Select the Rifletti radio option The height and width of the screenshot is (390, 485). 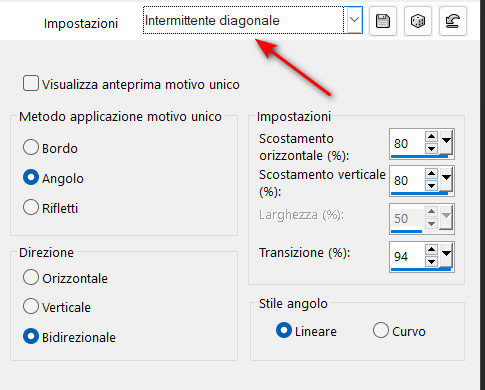point(31,207)
